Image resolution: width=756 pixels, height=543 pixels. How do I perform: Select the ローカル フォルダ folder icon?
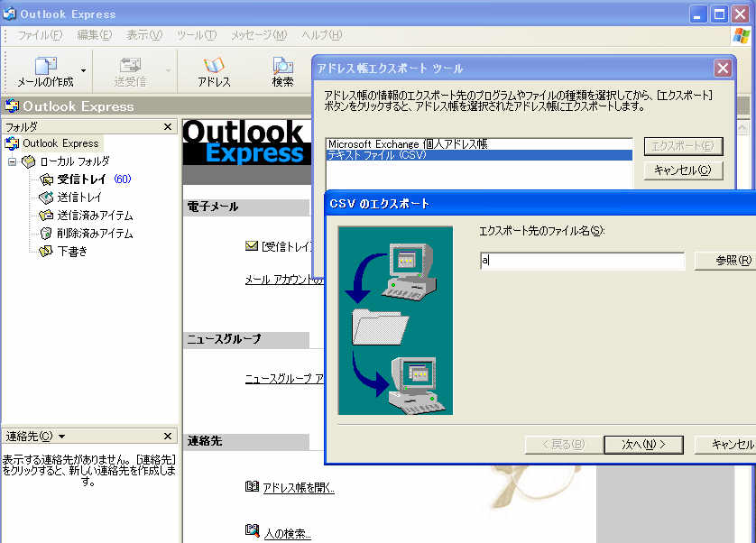point(29,161)
